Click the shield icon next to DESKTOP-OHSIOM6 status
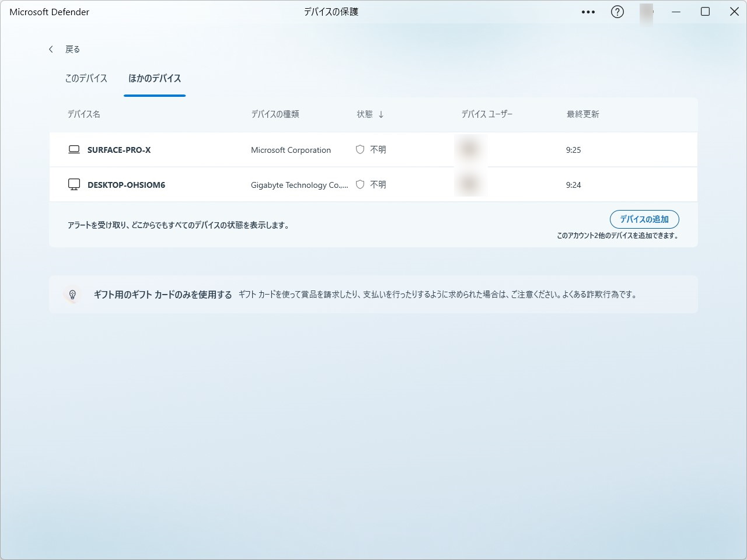Viewport: 747px width, 560px height. click(x=360, y=184)
